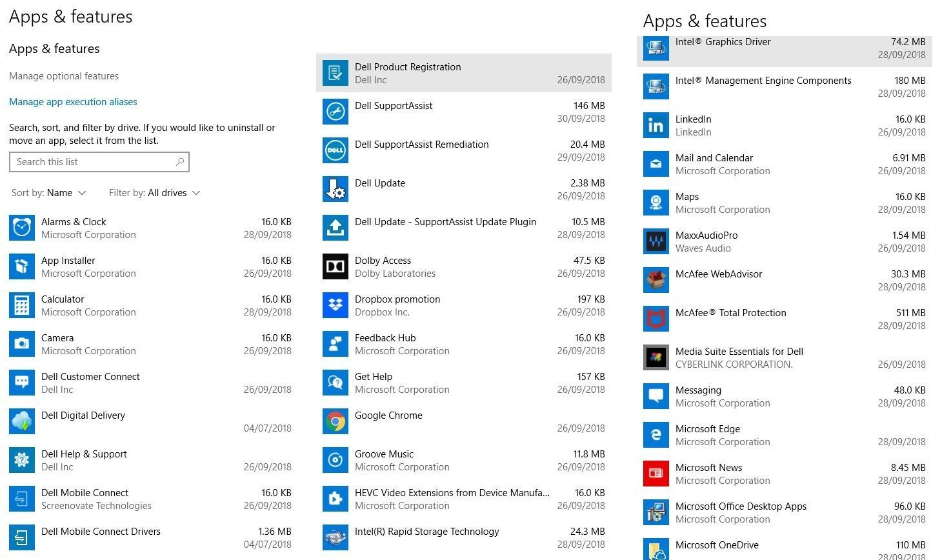Open the Sort by Name dropdown
Viewport: 951px width, 560px height.
[x=49, y=193]
